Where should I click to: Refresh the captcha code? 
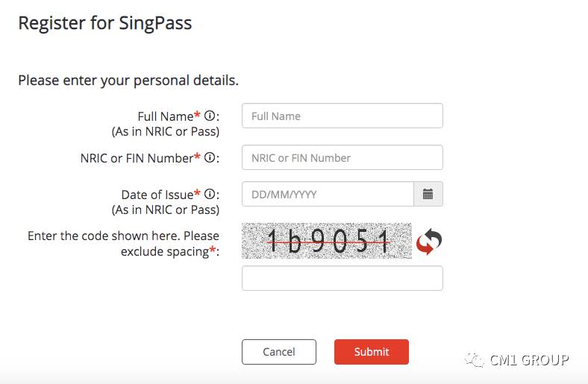(x=429, y=242)
